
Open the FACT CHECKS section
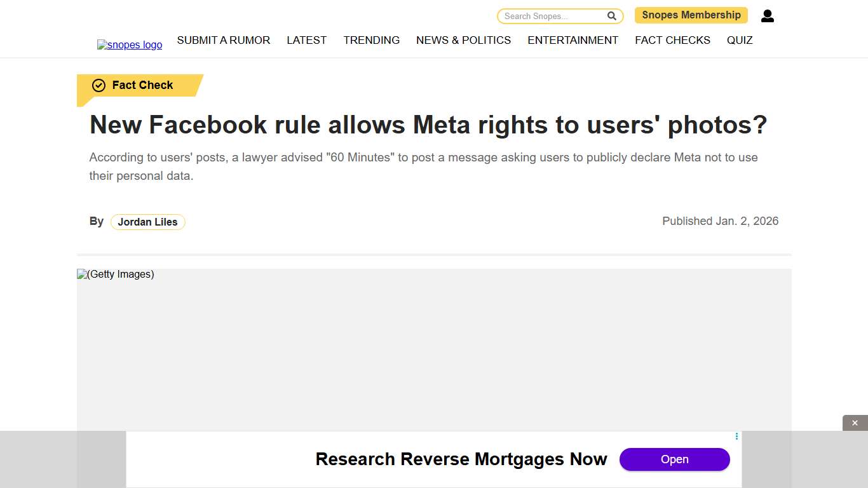click(672, 40)
